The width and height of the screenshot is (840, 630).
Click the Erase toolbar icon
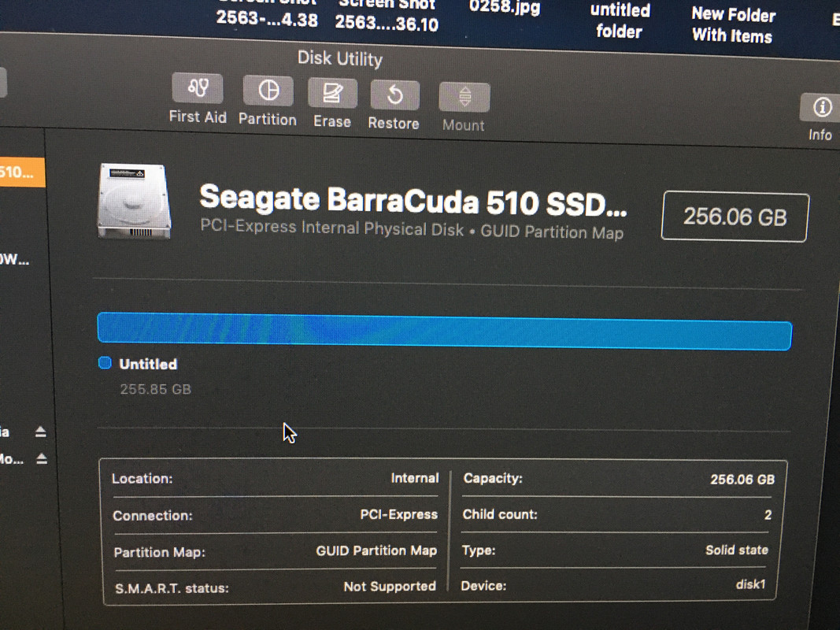point(332,93)
